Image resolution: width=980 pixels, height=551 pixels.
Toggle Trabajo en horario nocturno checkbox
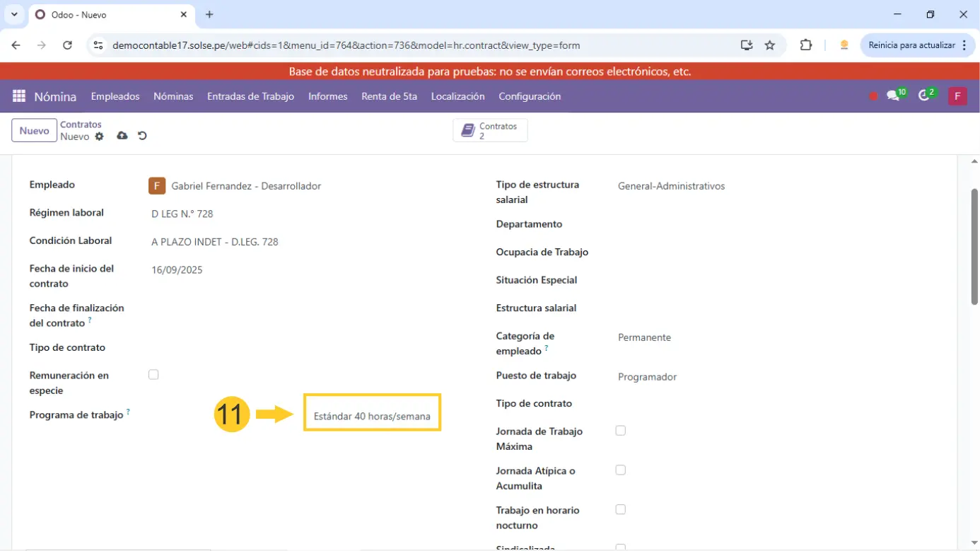click(621, 509)
